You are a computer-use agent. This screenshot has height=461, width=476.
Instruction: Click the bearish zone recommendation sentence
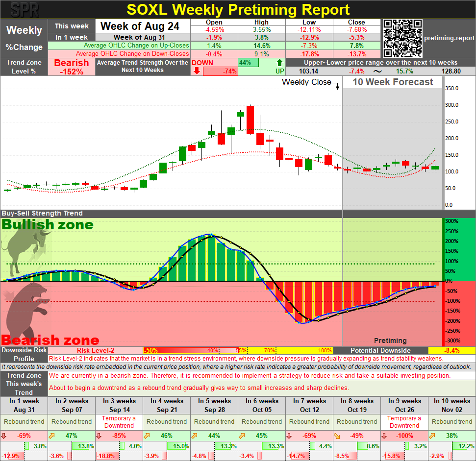click(250, 375)
